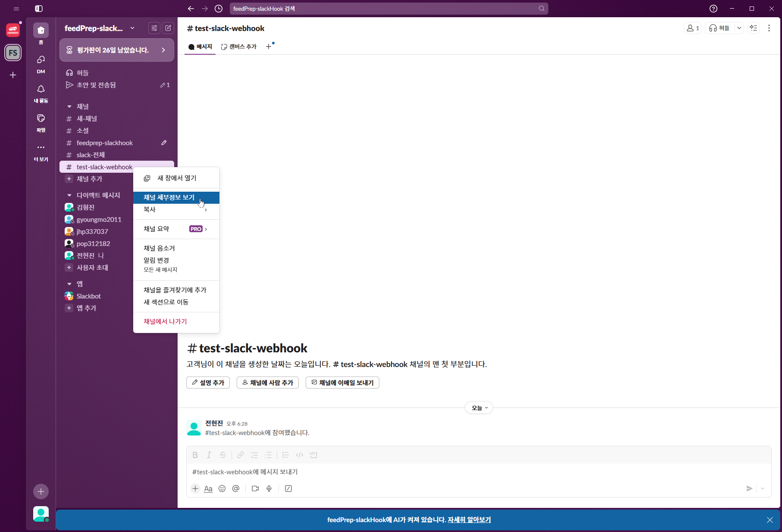The image size is (782, 532).
Task: Start huddle via the header 허들 headphones button
Action: click(719, 28)
